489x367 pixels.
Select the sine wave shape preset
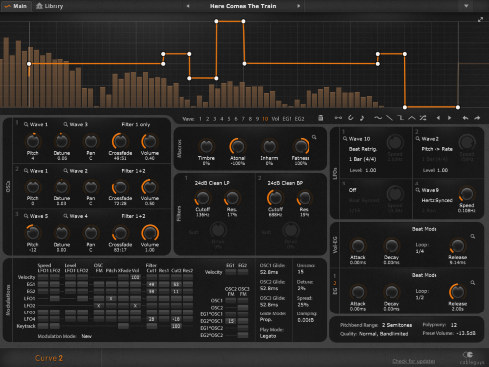(x=378, y=118)
